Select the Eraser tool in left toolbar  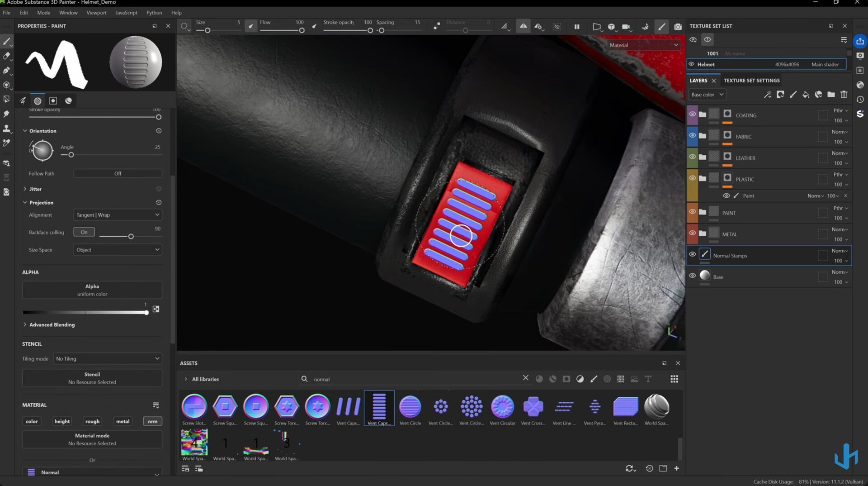[6, 56]
